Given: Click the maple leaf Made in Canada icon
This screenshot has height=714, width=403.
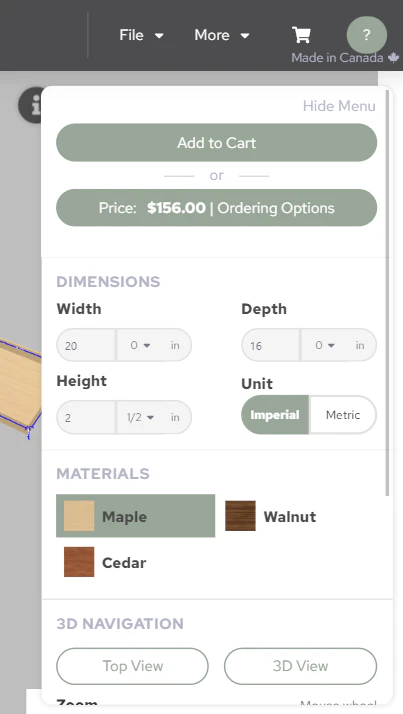Looking at the screenshot, I should pos(393,58).
